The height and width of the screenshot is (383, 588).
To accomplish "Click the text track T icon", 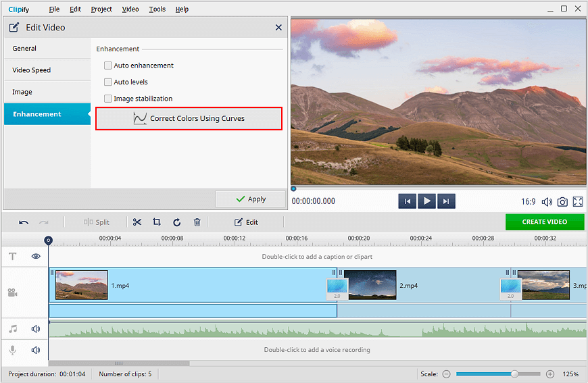I will [x=12, y=256].
